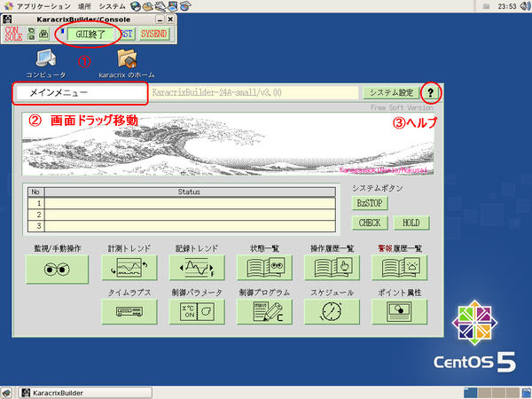Minimize the KaracrixBuilder/Console window
The width and height of the screenshot is (532, 399).
(x=160, y=20)
